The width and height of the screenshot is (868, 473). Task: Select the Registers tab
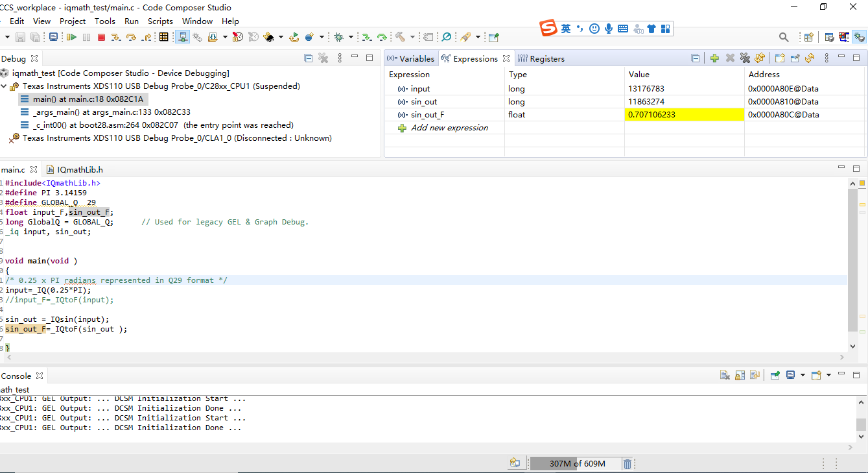546,58
